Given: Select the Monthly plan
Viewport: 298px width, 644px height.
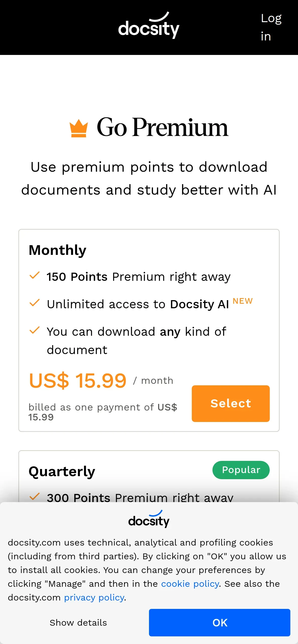Looking at the screenshot, I should tap(231, 403).
